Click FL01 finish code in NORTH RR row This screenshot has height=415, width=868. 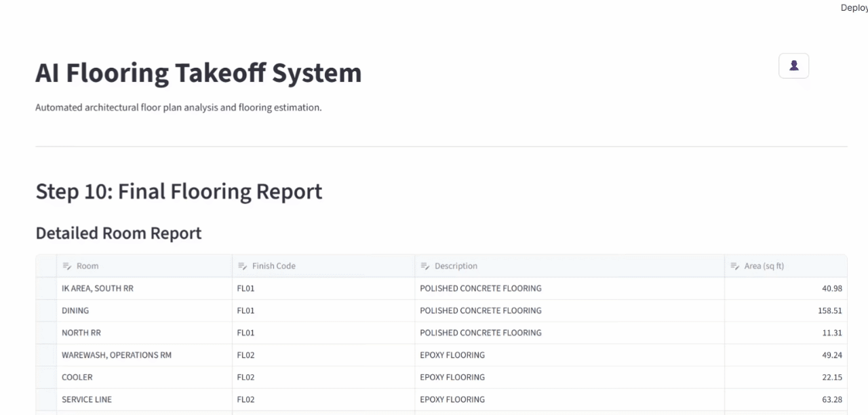pos(323,333)
